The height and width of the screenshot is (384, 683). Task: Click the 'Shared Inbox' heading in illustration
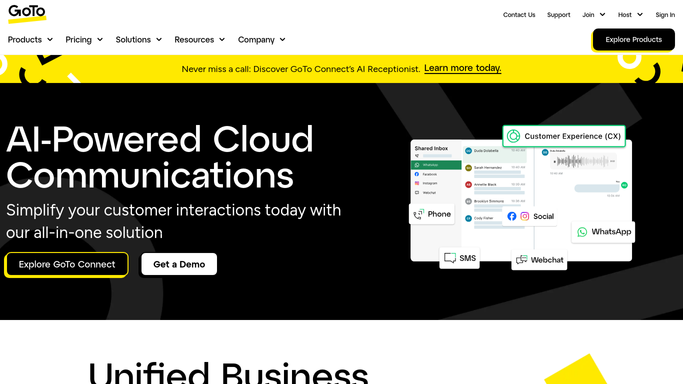[x=431, y=148]
